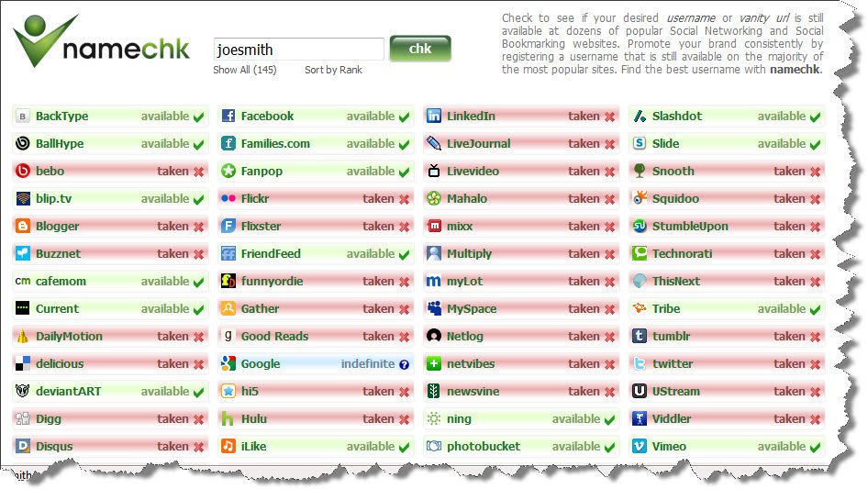Click the Facebook logo icon

point(228,116)
